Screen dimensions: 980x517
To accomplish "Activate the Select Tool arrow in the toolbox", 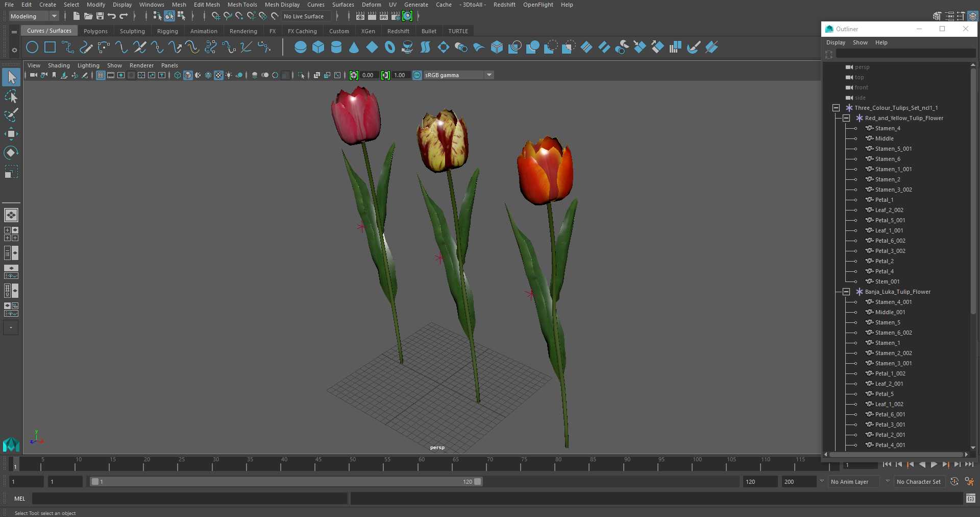I will tap(11, 78).
